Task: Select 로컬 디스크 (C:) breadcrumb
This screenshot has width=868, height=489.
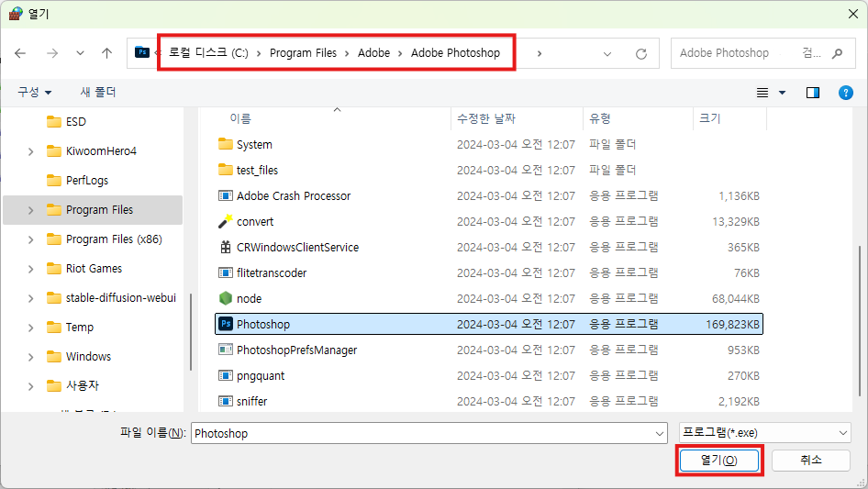Action: point(208,52)
